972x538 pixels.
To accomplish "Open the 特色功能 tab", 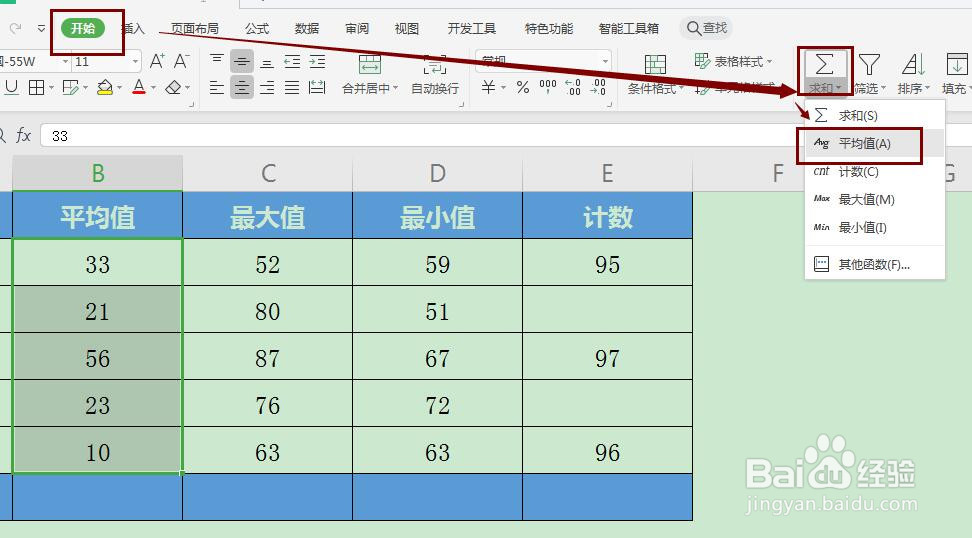I will (x=549, y=29).
